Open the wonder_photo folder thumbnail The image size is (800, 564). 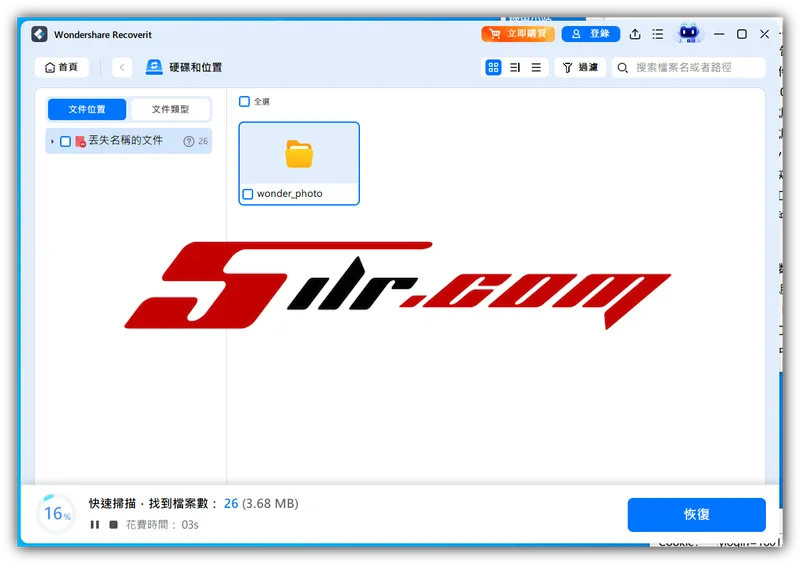(x=299, y=154)
